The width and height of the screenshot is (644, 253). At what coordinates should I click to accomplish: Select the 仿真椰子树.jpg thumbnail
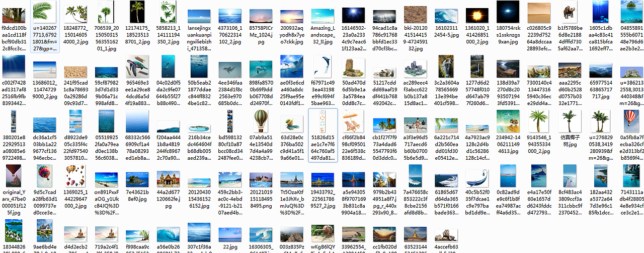pos(570,121)
